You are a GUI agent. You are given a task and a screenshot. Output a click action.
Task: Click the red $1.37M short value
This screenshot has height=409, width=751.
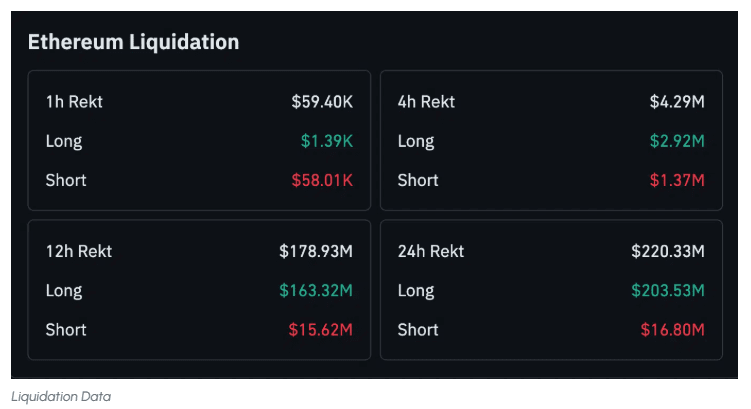pos(677,180)
